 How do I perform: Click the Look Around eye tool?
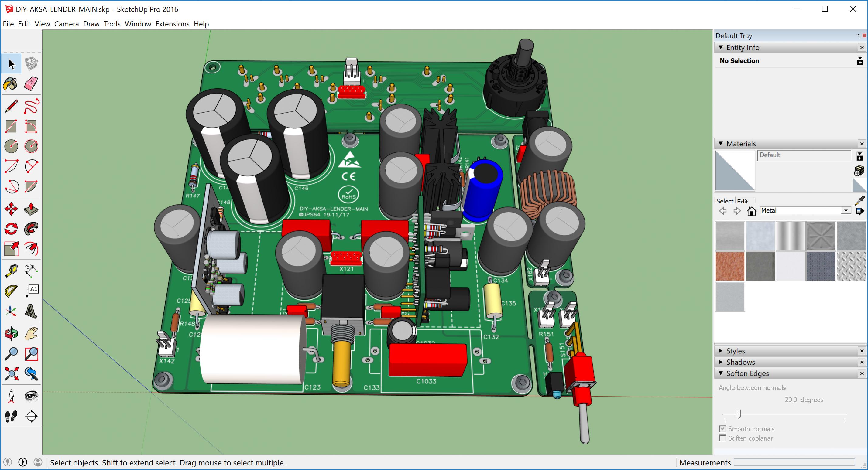coord(31,396)
